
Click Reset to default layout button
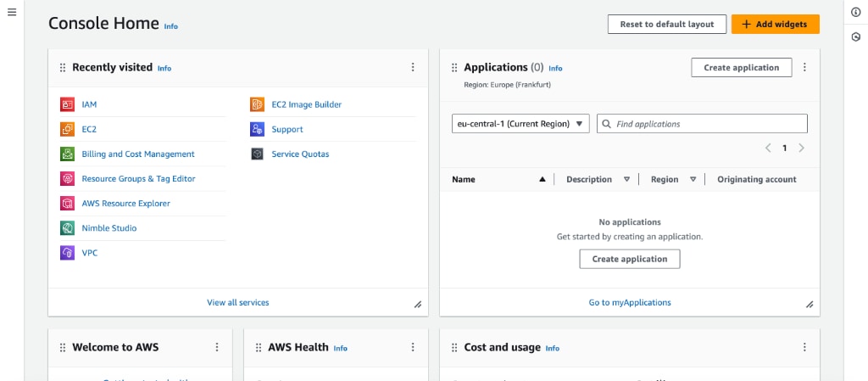[667, 25]
